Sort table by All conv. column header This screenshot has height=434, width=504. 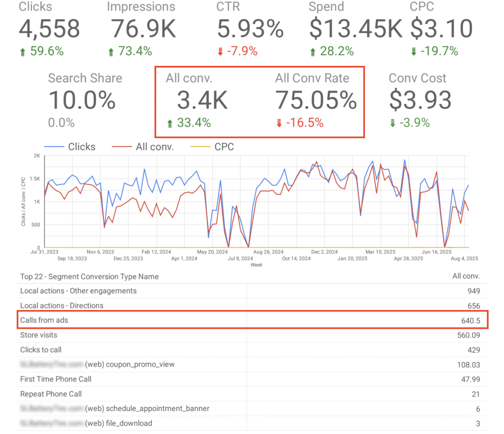pyautogui.click(x=466, y=277)
